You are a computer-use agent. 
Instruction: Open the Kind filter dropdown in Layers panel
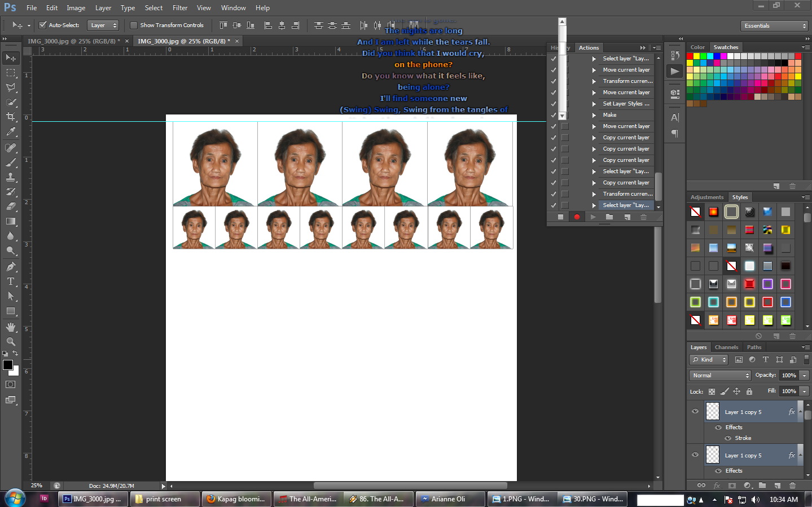(708, 359)
